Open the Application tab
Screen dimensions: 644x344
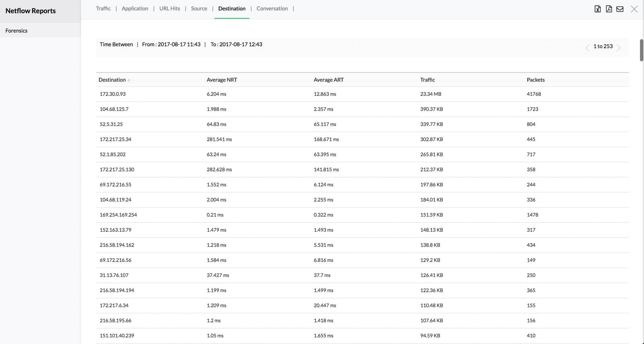coord(135,8)
